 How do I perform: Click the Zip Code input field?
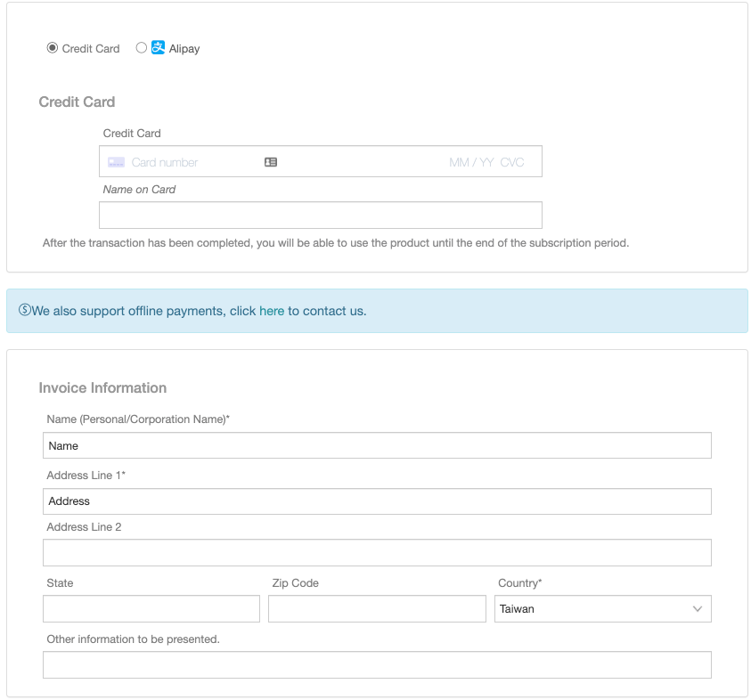(x=377, y=608)
